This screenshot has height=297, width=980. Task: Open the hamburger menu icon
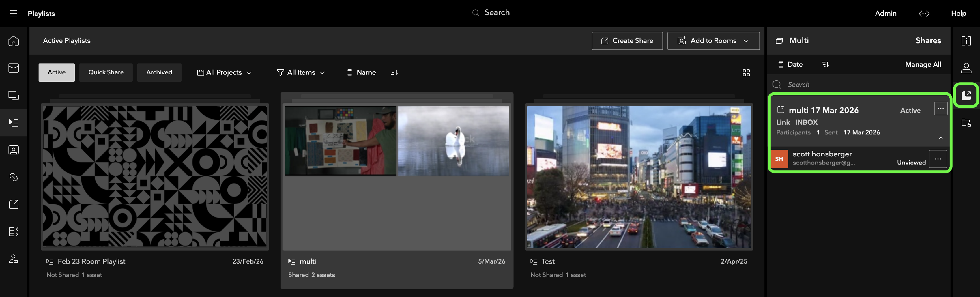coord(14,13)
